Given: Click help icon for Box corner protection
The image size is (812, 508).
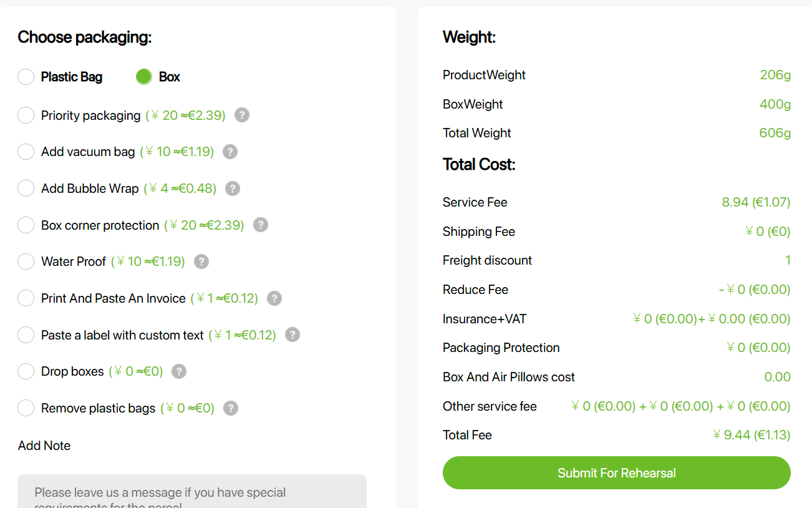Looking at the screenshot, I should (261, 225).
